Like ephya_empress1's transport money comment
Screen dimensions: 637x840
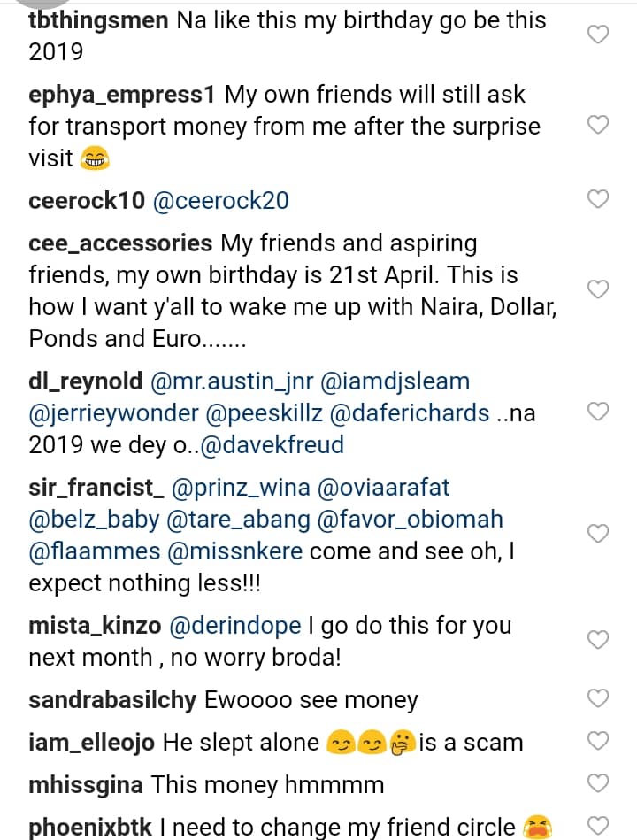click(599, 125)
